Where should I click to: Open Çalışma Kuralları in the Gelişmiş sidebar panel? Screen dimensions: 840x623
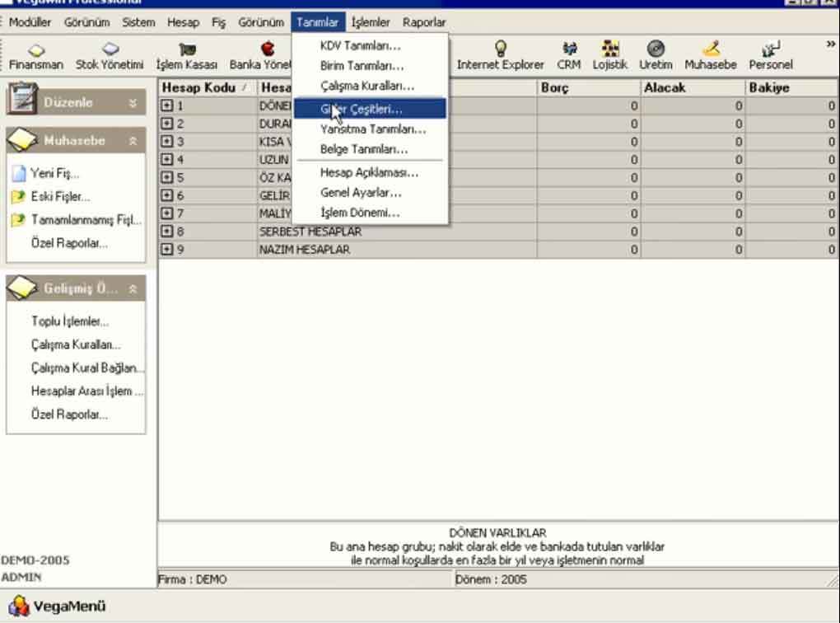76,344
